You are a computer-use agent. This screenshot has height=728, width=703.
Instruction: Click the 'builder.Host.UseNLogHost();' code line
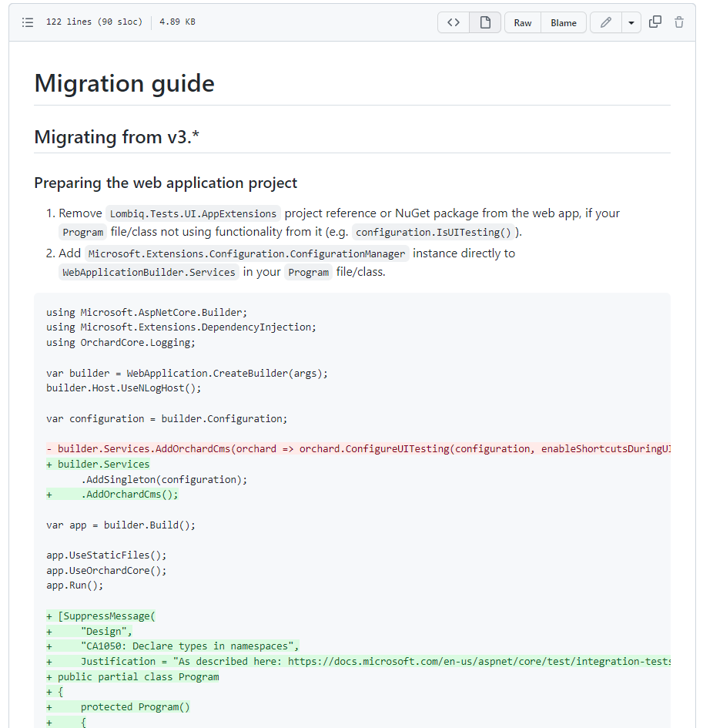[123, 388]
